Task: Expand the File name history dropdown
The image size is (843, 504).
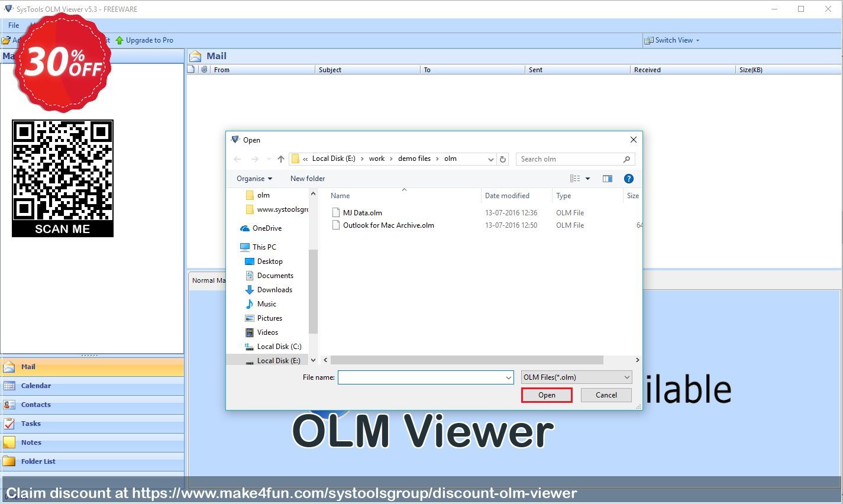Action: coord(509,377)
